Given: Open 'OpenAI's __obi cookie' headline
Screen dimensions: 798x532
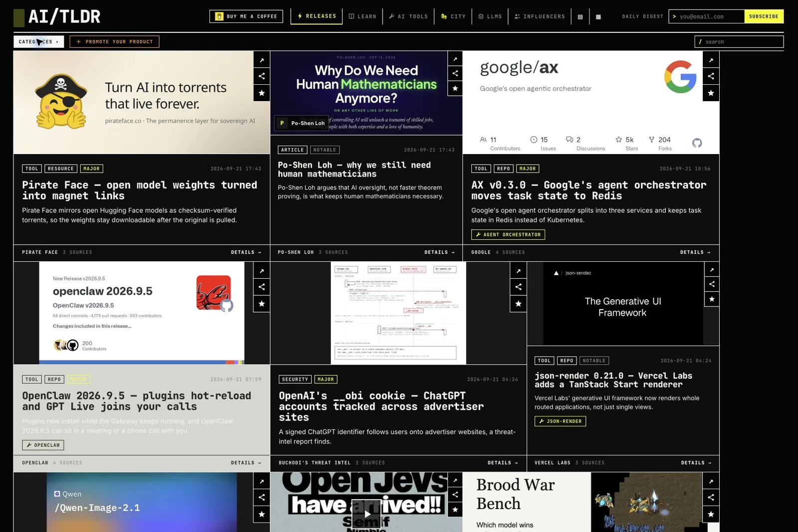Looking at the screenshot, I should coord(382,406).
